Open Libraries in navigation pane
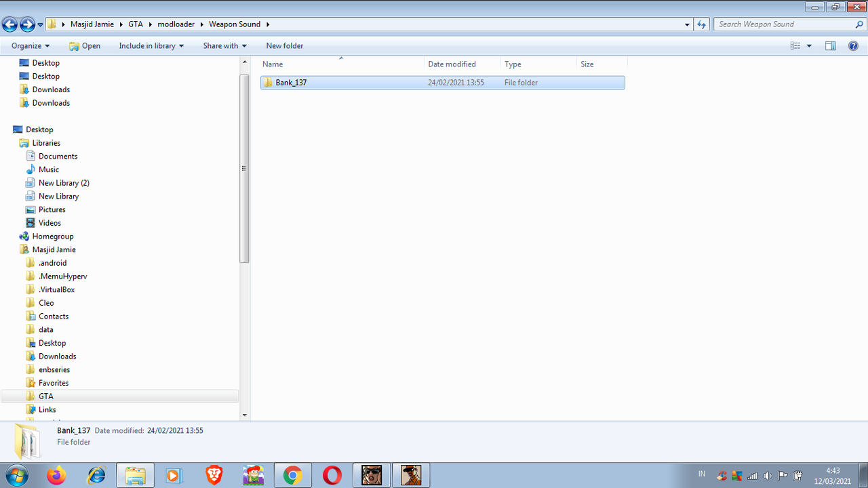Viewport: 868px width, 488px height. pyautogui.click(x=46, y=143)
